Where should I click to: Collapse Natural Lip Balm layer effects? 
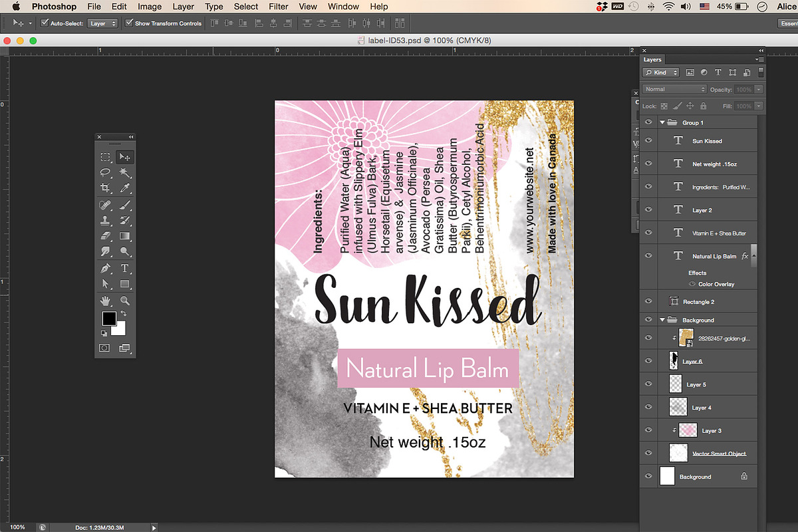(x=753, y=255)
